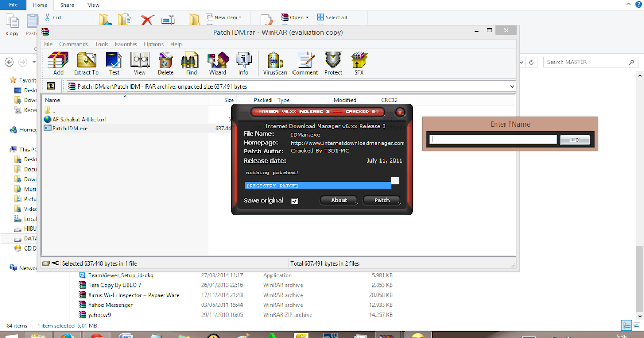Click the About button in patcher
Image resolution: width=644 pixels, height=338 pixels.
click(x=339, y=200)
